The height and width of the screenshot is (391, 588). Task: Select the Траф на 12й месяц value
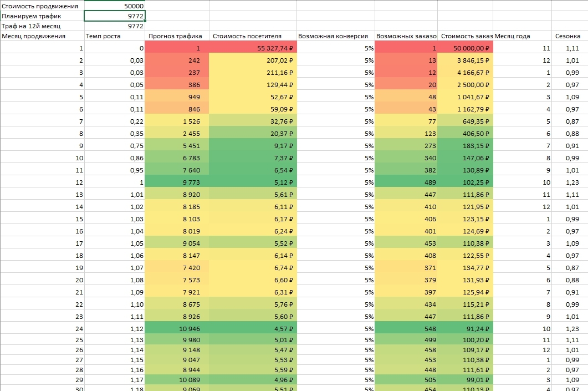tap(114, 26)
